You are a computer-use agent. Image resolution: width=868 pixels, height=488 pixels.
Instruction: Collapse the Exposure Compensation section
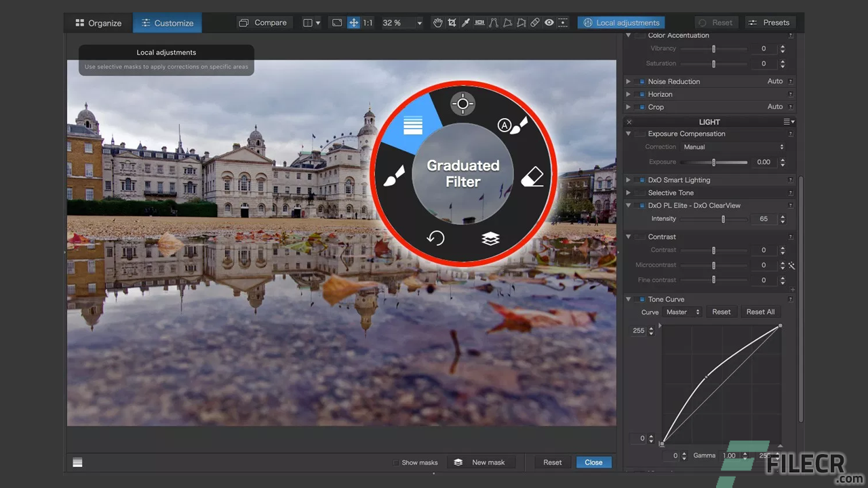pos(629,134)
